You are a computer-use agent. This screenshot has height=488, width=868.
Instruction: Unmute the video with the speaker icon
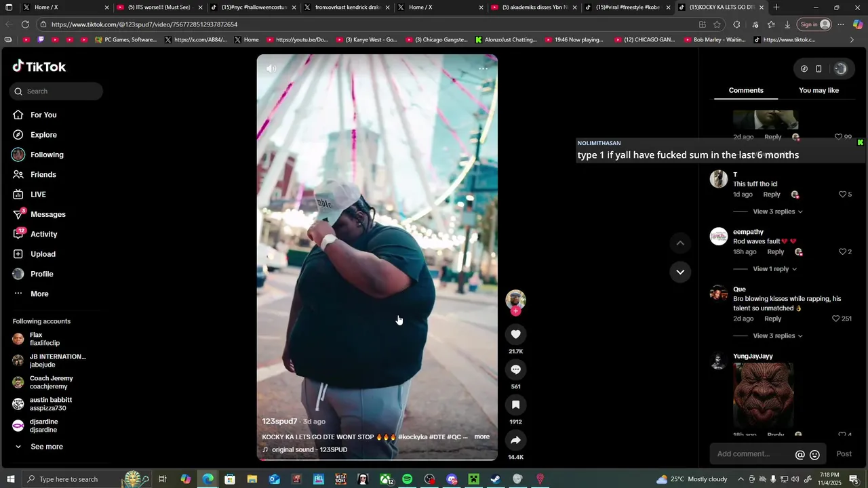pyautogui.click(x=271, y=68)
